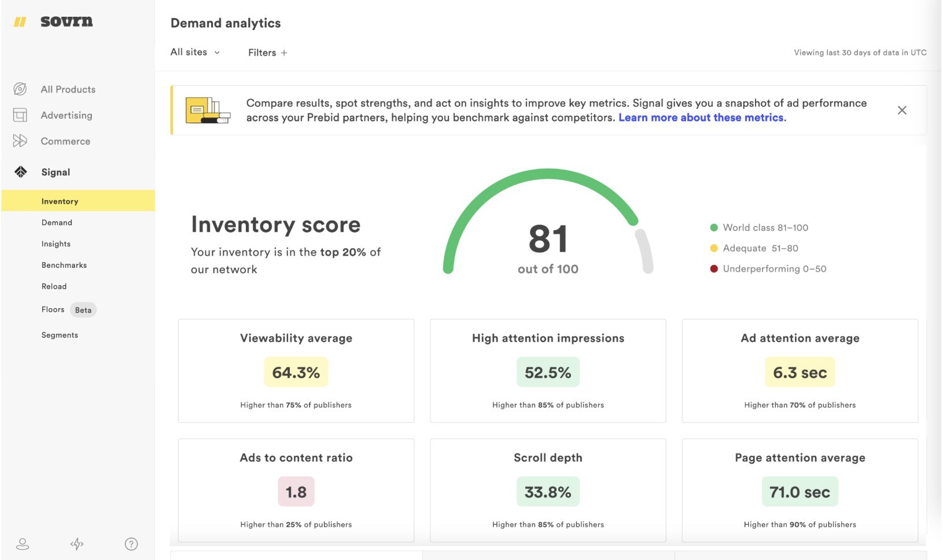This screenshot has width=943, height=560.
Task: Click the yellow Adequate legend dot
Action: tap(714, 248)
